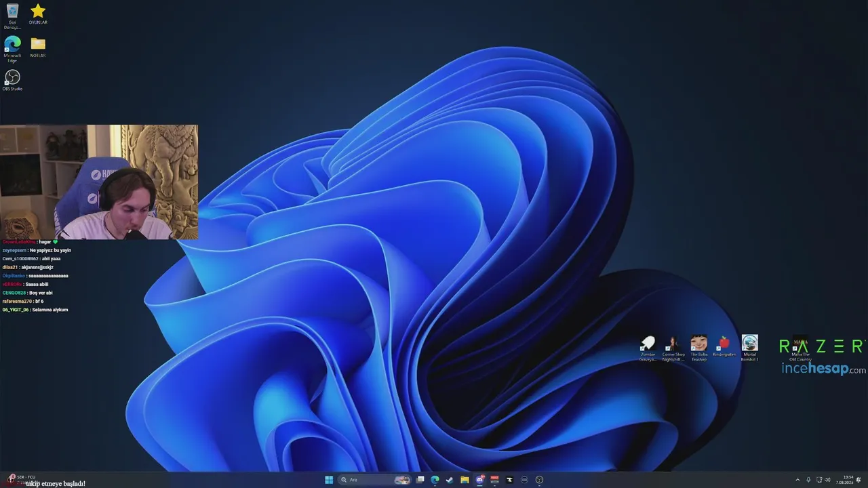Viewport: 868px width, 488px height.
Task: Click chat message from rafaresma270
Action: pos(23,301)
